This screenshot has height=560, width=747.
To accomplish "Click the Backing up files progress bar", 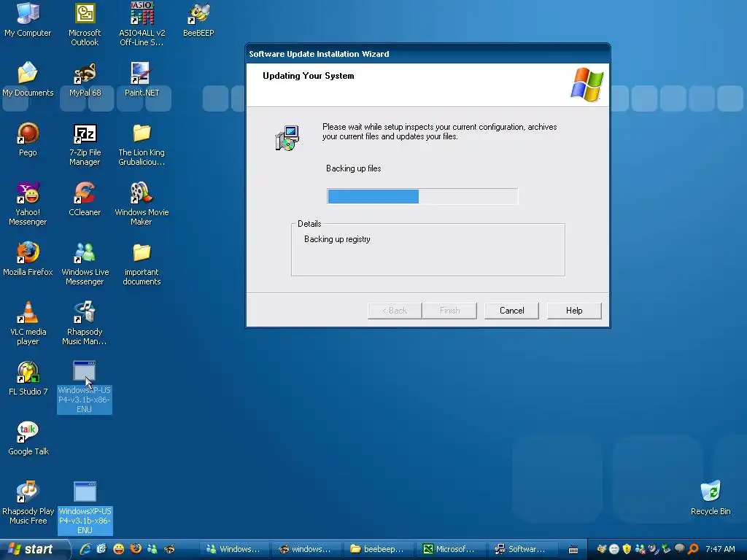I will coord(422,196).
